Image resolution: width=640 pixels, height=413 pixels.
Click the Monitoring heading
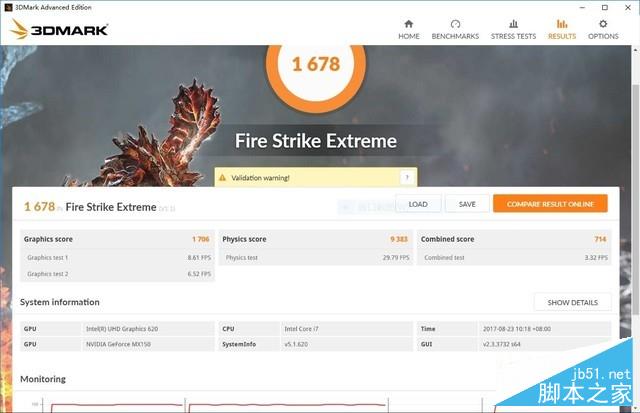point(43,379)
